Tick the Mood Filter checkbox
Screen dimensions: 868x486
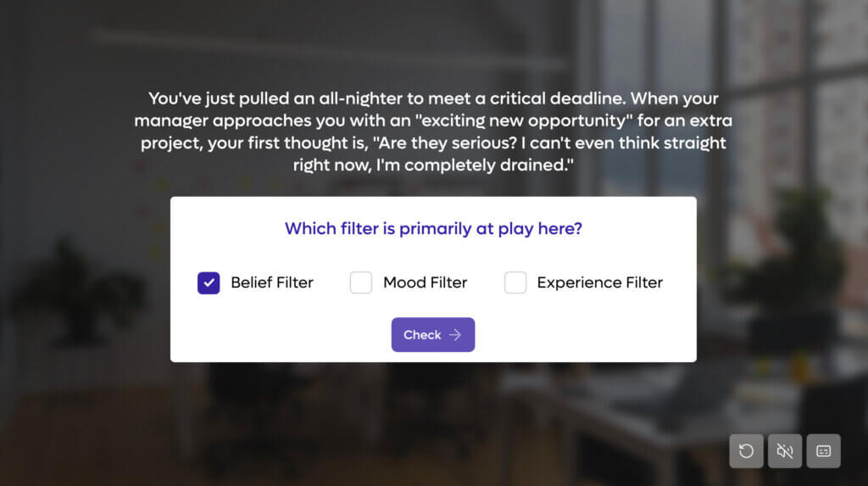[361, 282]
